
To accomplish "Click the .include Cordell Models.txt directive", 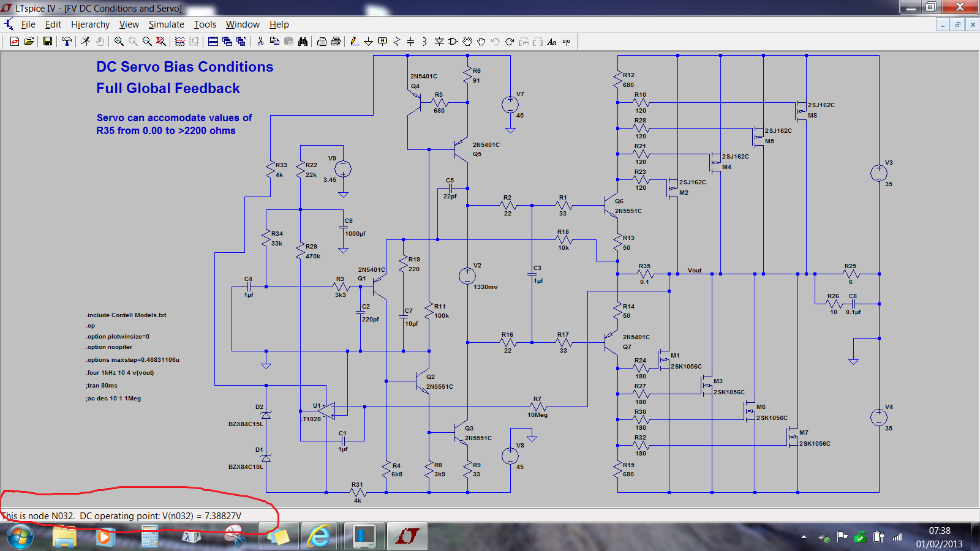I will click(x=126, y=315).
